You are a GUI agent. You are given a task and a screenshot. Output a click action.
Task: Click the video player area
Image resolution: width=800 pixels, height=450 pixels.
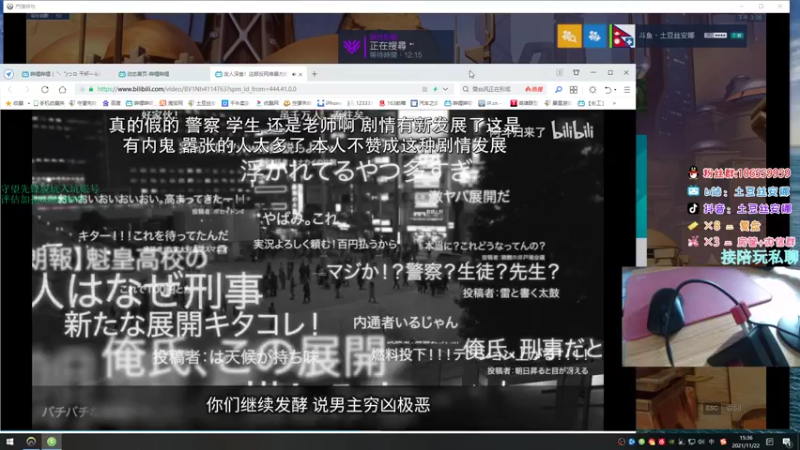coord(318,269)
